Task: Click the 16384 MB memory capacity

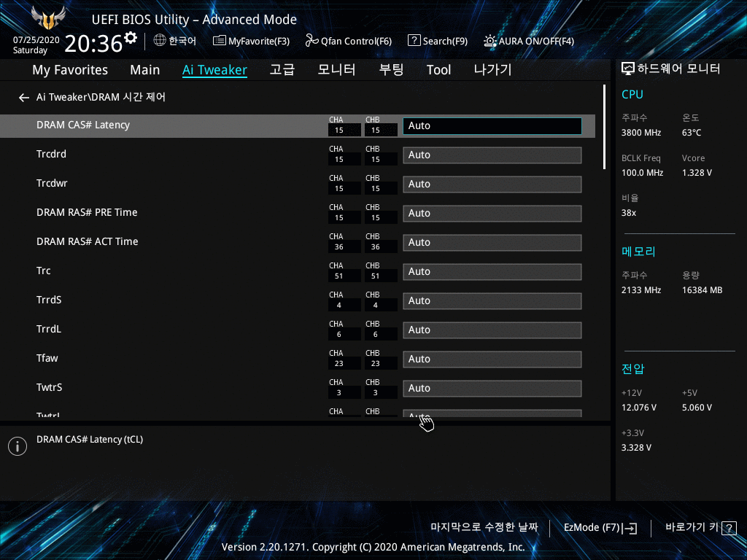Action: click(x=703, y=290)
